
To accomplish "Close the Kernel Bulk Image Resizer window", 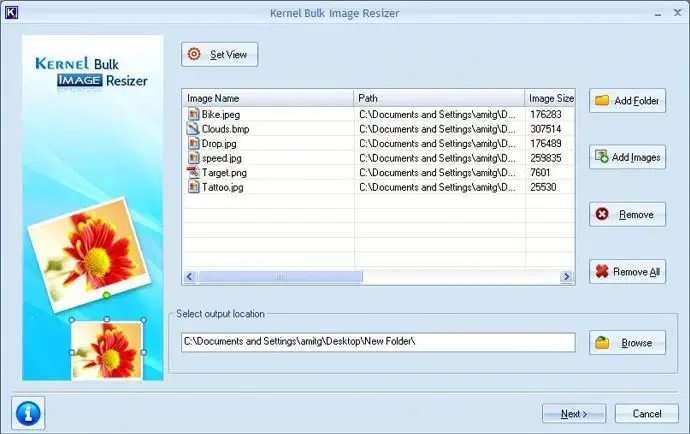I will pos(678,13).
